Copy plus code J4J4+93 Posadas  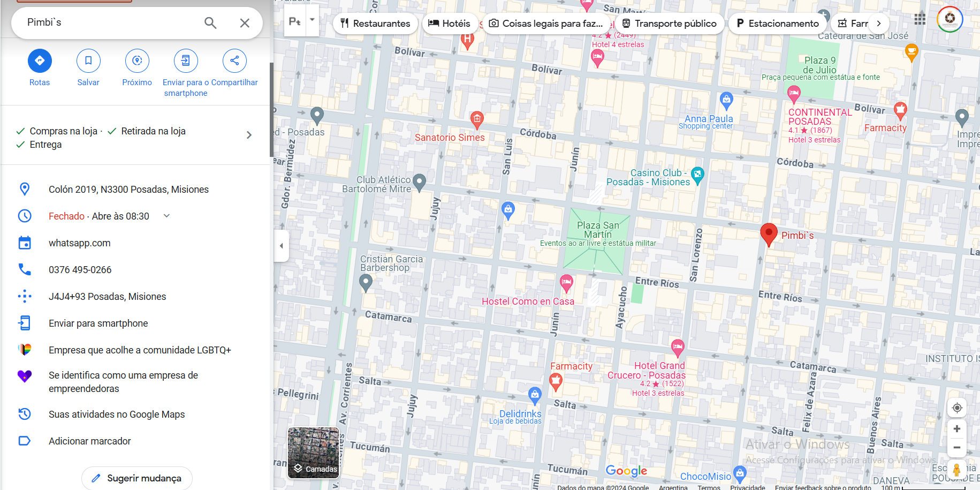108,297
